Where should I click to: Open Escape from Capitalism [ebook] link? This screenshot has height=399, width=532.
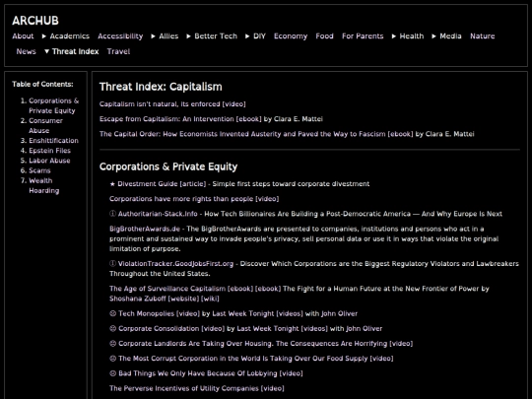tap(248, 119)
